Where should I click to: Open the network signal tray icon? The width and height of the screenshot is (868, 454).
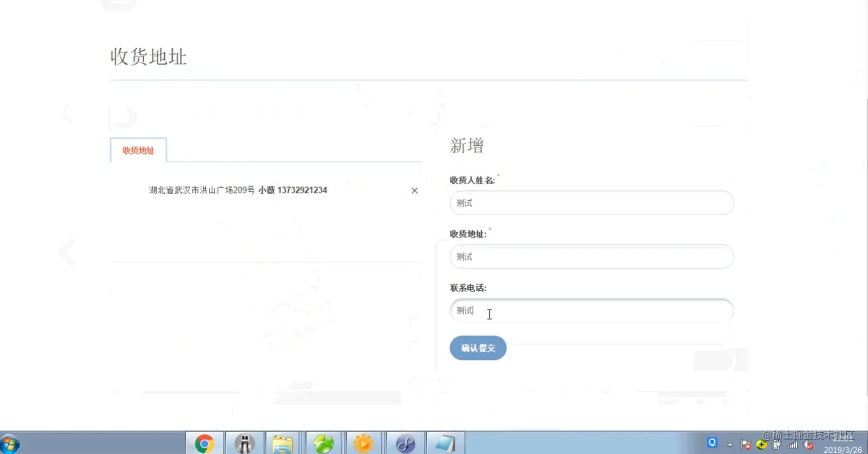(x=793, y=444)
